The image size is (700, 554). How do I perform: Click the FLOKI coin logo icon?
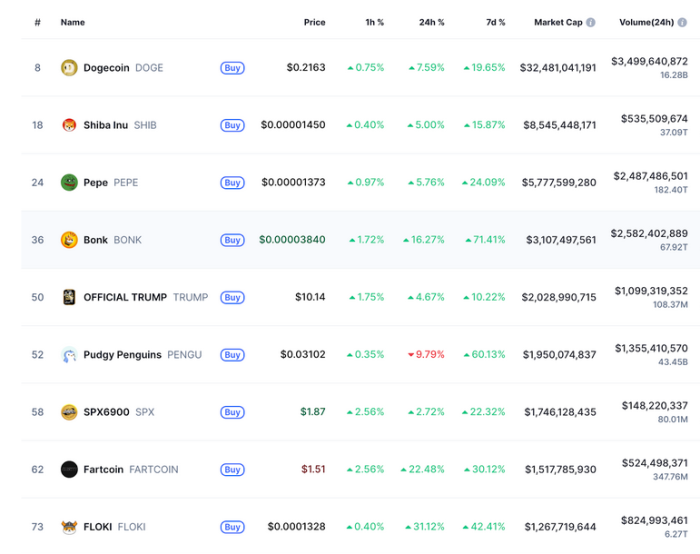click(x=69, y=527)
